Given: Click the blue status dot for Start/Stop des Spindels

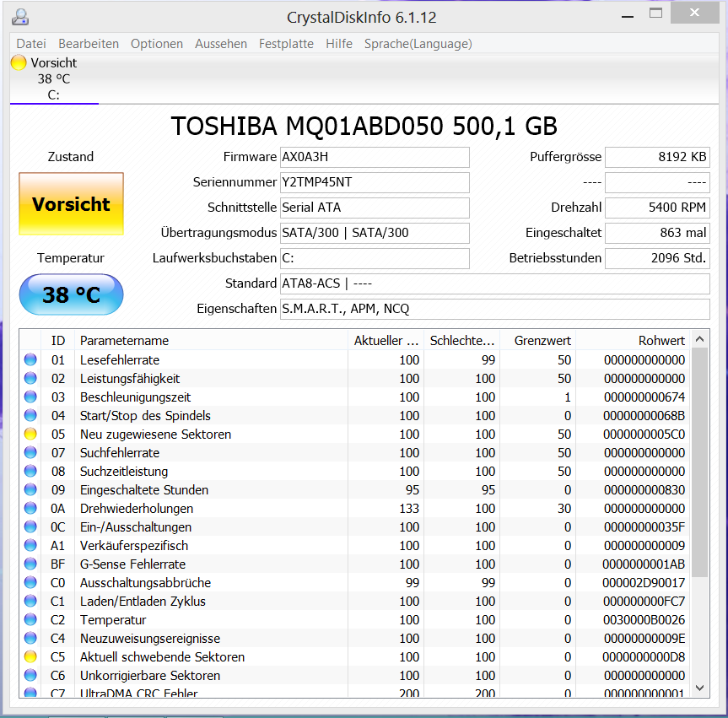Looking at the screenshot, I should (30, 415).
